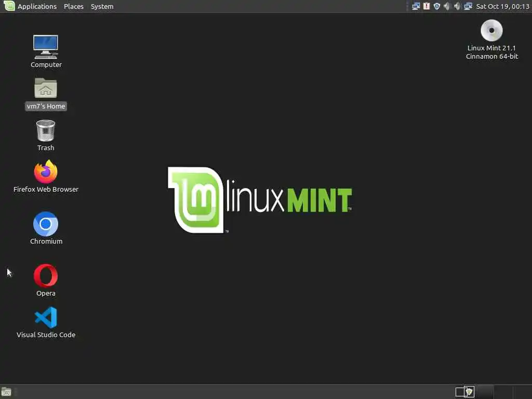The width and height of the screenshot is (532, 399).
Task: Switch to the highlighted workspace in the pager
Action: 485,392
